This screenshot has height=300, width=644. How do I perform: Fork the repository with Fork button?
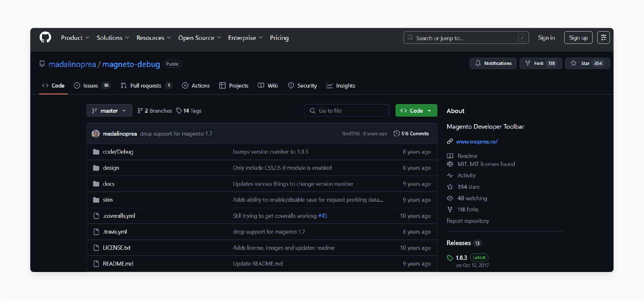[x=541, y=63]
